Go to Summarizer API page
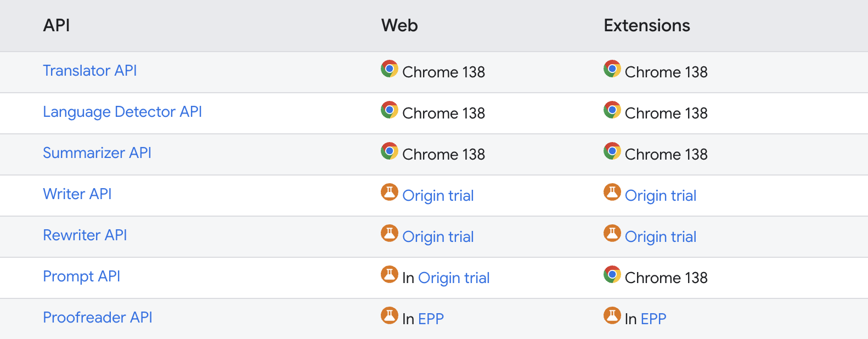 point(97,153)
